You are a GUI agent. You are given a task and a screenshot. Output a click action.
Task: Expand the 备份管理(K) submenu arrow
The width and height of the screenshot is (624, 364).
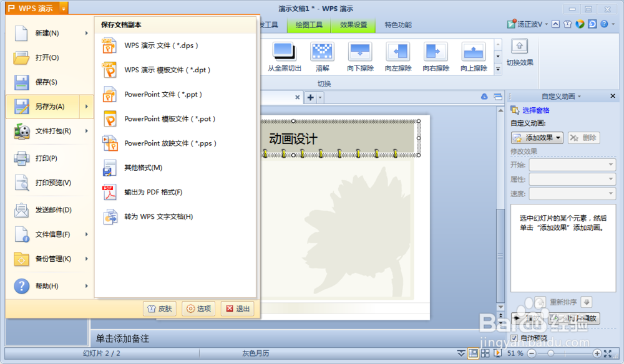86,259
